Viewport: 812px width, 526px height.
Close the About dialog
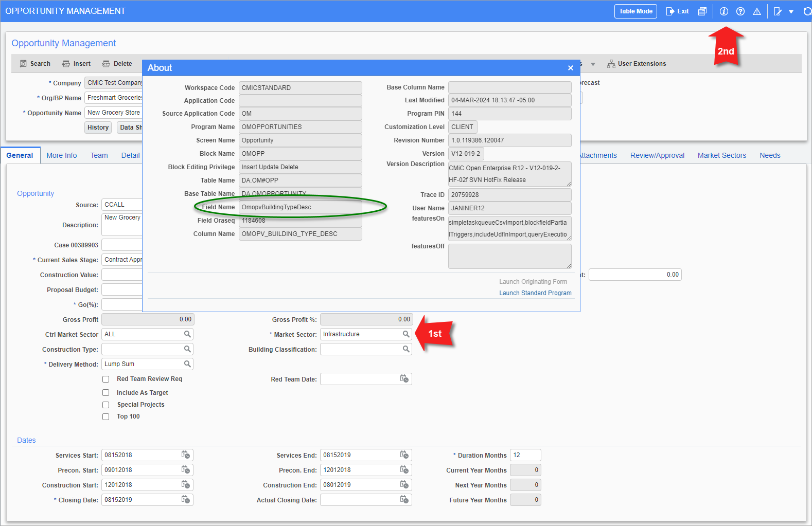(x=570, y=68)
